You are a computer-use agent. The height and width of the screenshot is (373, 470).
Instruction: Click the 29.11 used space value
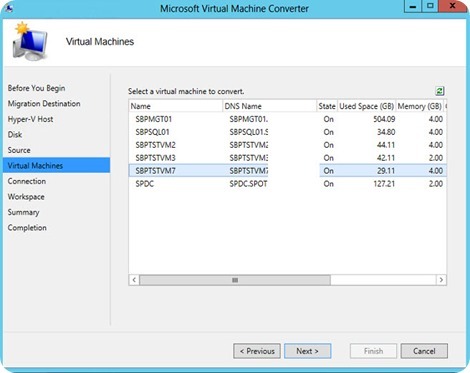point(386,171)
